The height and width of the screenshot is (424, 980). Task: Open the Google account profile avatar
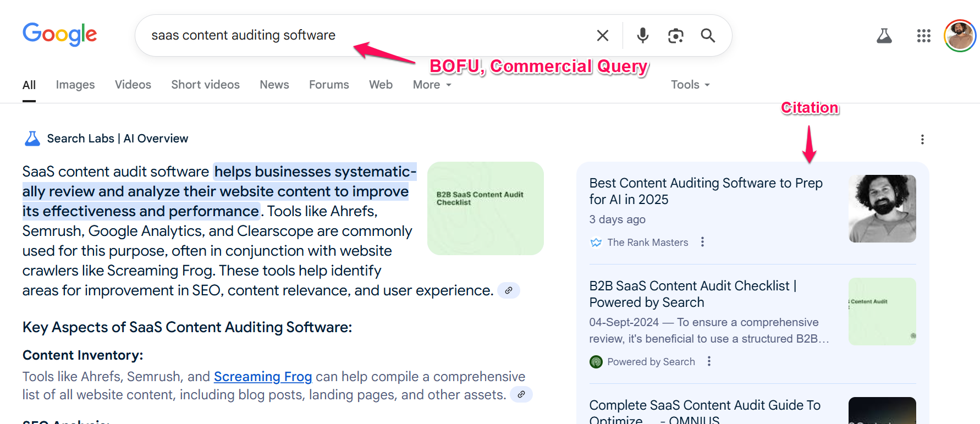click(x=960, y=36)
